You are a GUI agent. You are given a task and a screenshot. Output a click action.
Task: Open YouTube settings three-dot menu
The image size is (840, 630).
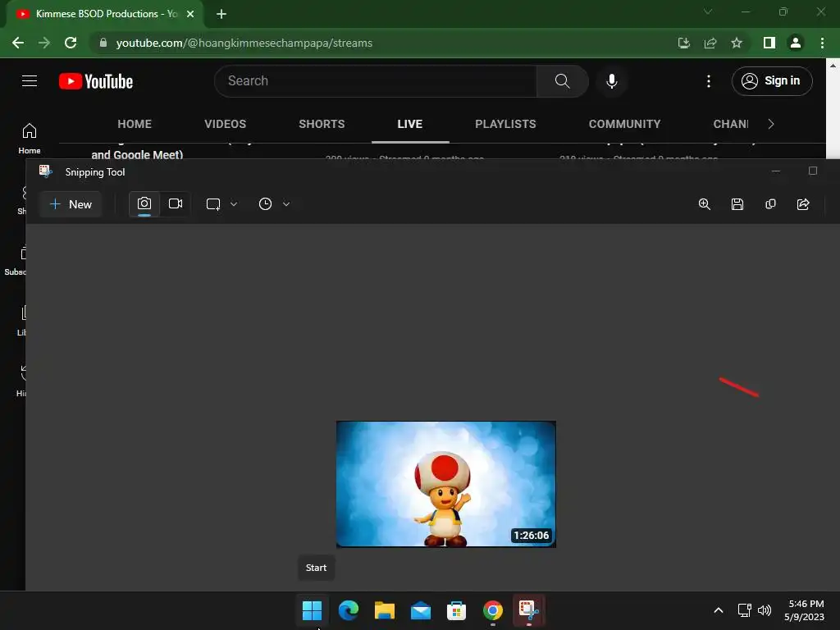click(709, 81)
